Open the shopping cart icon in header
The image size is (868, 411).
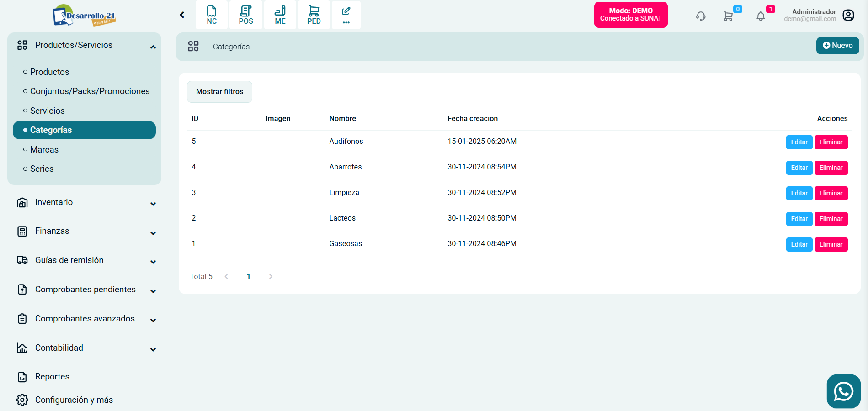728,16
